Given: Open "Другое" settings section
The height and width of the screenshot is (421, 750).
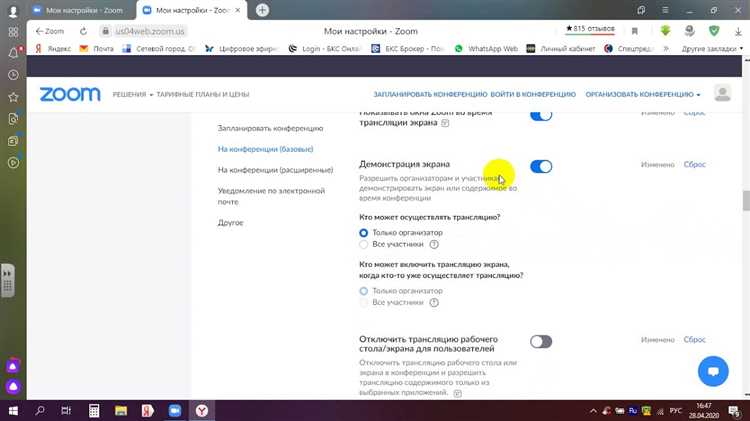Looking at the screenshot, I should pyautogui.click(x=230, y=223).
